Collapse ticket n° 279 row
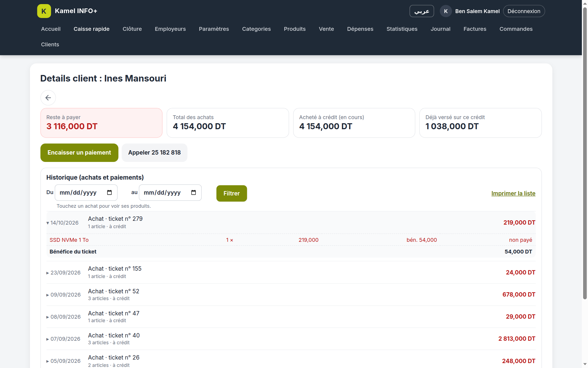The height and width of the screenshot is (368, 588). tap(291, 222)
